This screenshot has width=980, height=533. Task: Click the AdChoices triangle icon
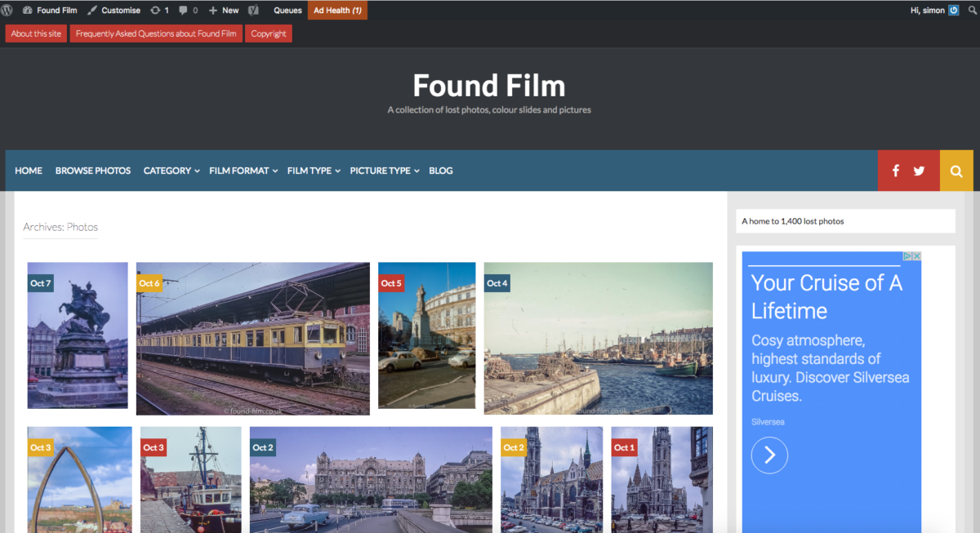907,256
